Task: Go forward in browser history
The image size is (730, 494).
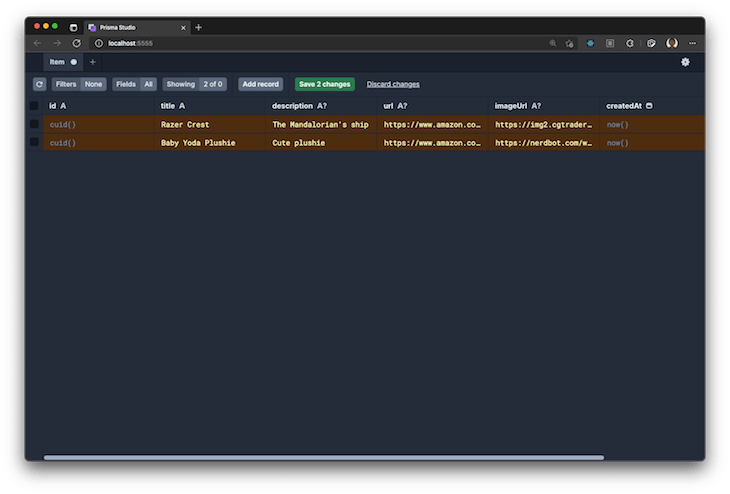Action: click(57, 43)
